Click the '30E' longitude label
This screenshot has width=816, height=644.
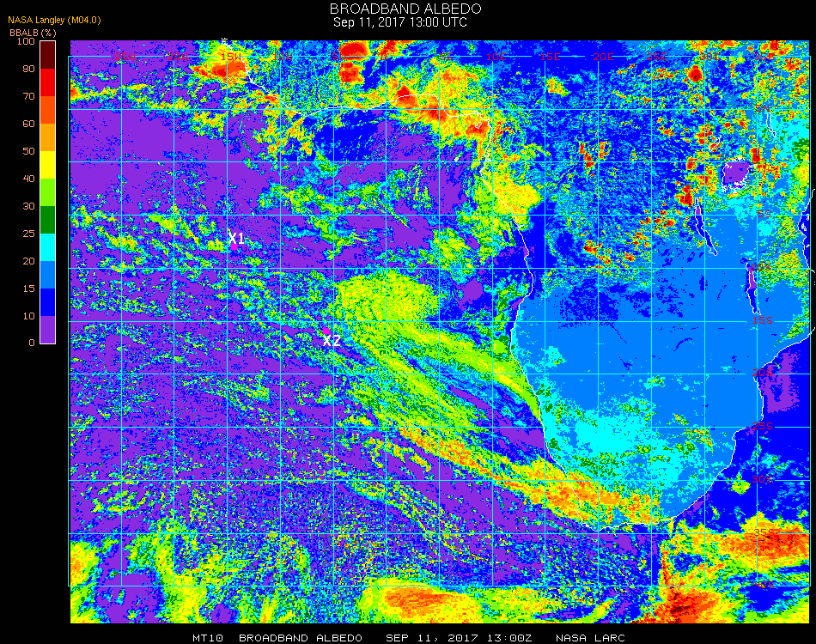click(x=709, y=57)
